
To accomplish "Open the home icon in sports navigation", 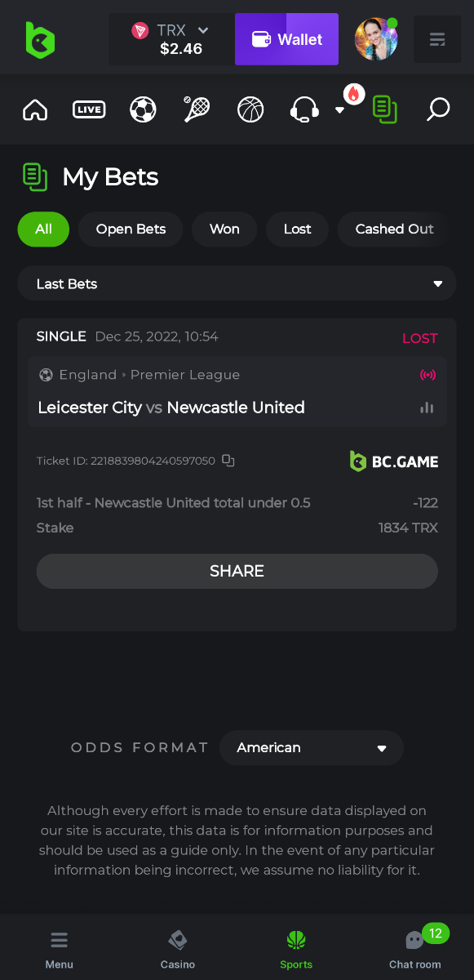I will (x=35, y=109).
